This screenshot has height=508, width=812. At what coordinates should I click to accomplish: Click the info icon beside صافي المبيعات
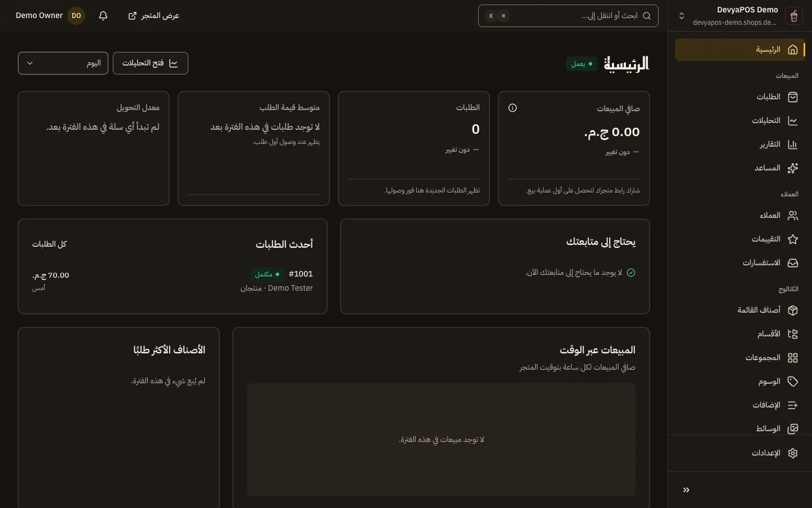click(x=513, y=108)
